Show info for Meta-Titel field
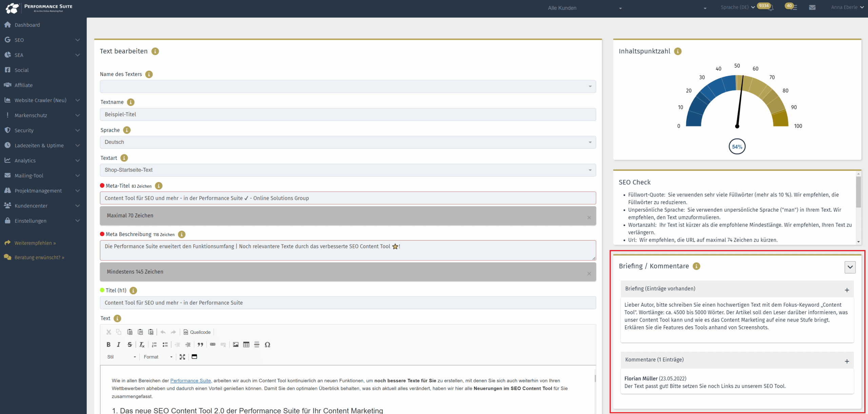Screen dimensions: 868x414 159,186
